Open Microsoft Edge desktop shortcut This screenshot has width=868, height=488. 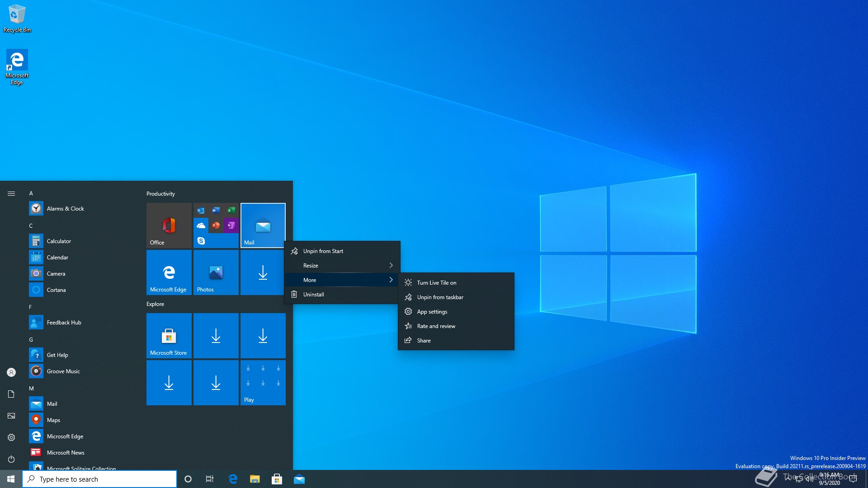[17, 67]
